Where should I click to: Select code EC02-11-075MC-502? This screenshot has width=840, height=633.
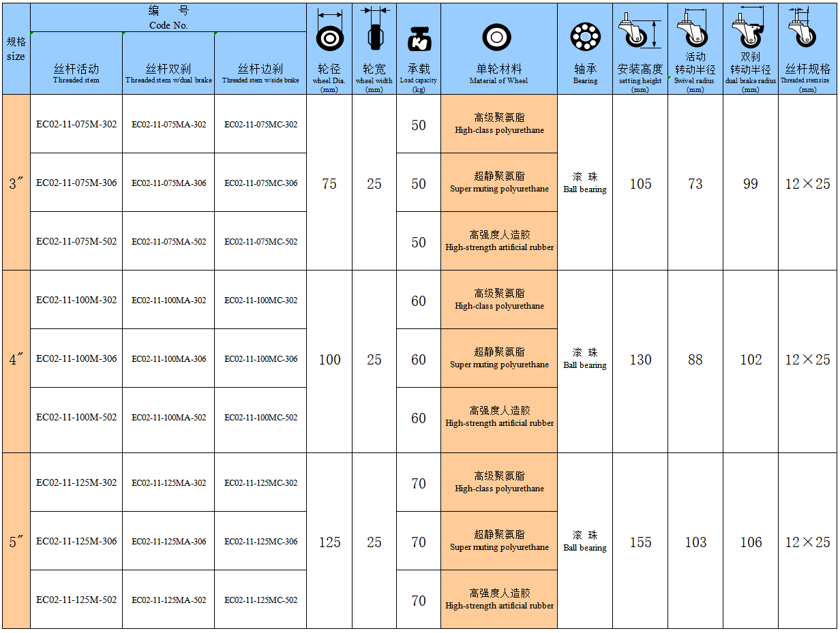coord(261,242)
